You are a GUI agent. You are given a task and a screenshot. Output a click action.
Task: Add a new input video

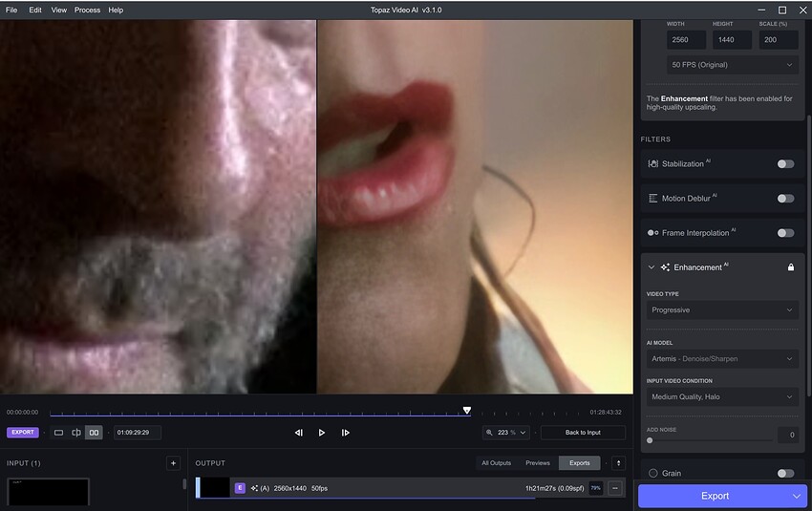(173, 463)
